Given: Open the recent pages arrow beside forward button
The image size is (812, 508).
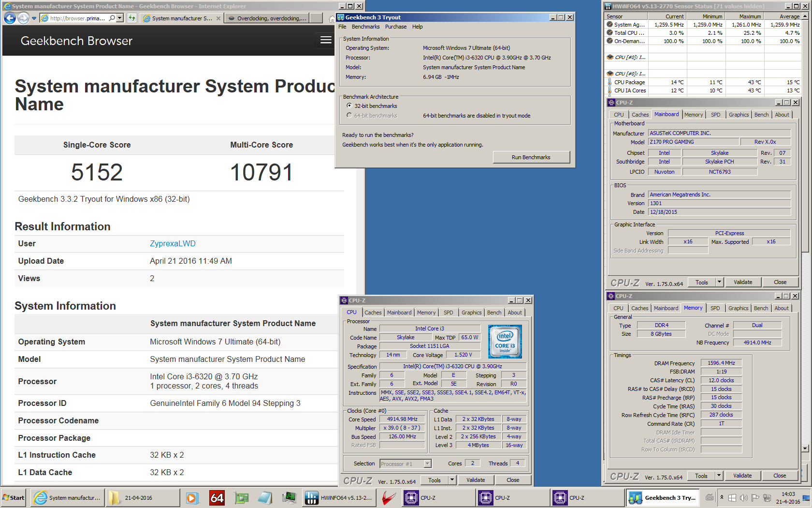Looking at the screenshot, I should click(x=34, y=18).
